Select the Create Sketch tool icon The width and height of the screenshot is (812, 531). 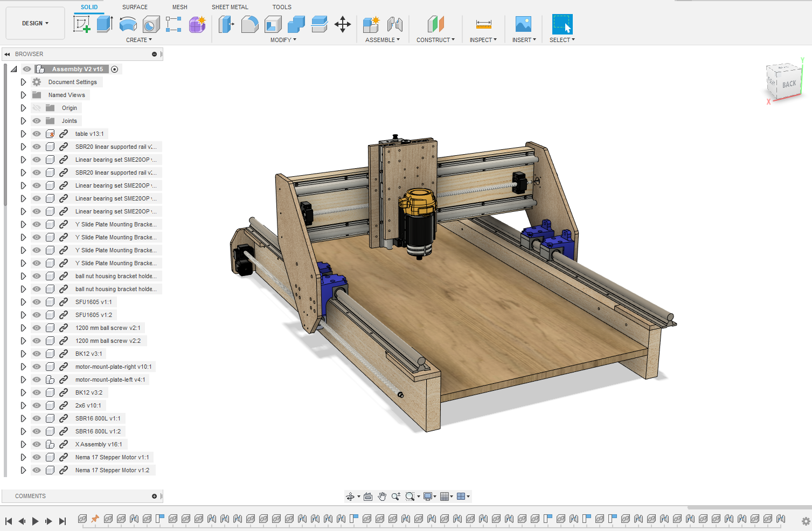pos(82,24)
